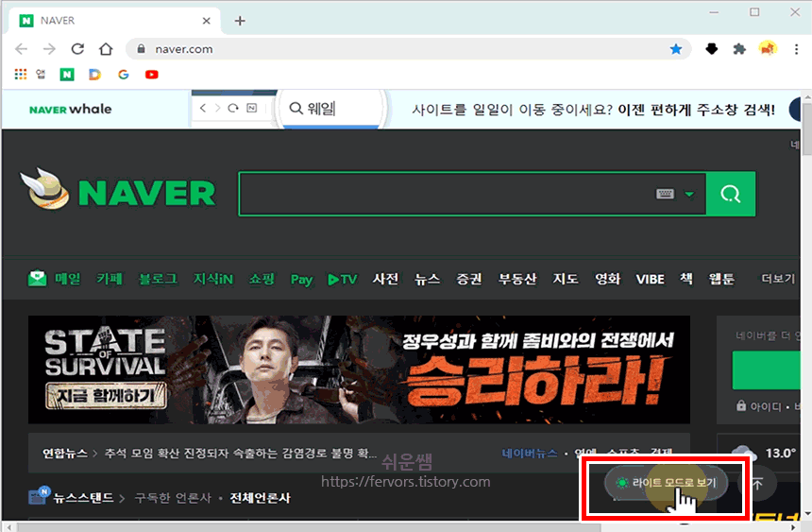The image size is (812, 532).
Task: Click the scroll-to-top arrow button
Action: point(757,484)
